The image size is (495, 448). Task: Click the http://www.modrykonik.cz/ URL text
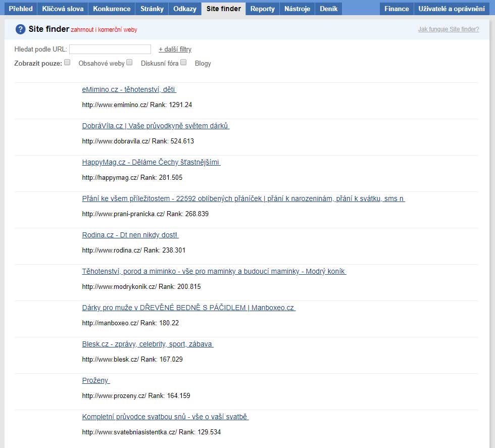click(x=119, y=286)
